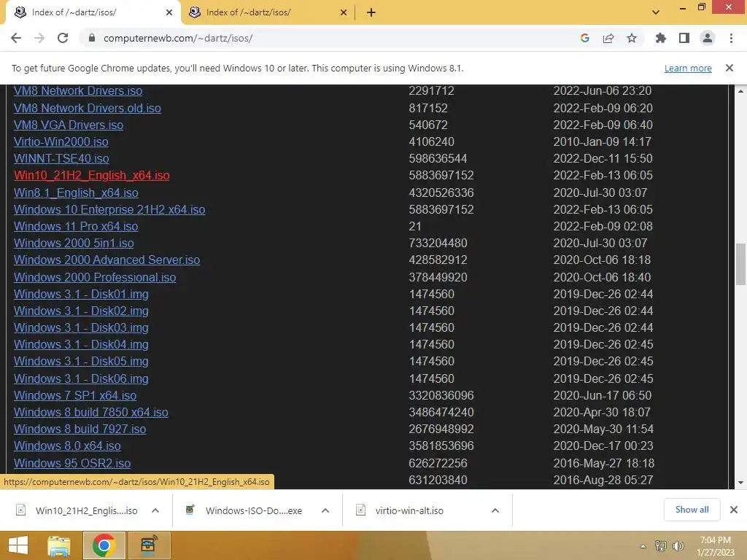Open Windows 3.1 - Disk01.img
Screen dimensions: 747x560
pyautogui.click(x=81, y=294)
